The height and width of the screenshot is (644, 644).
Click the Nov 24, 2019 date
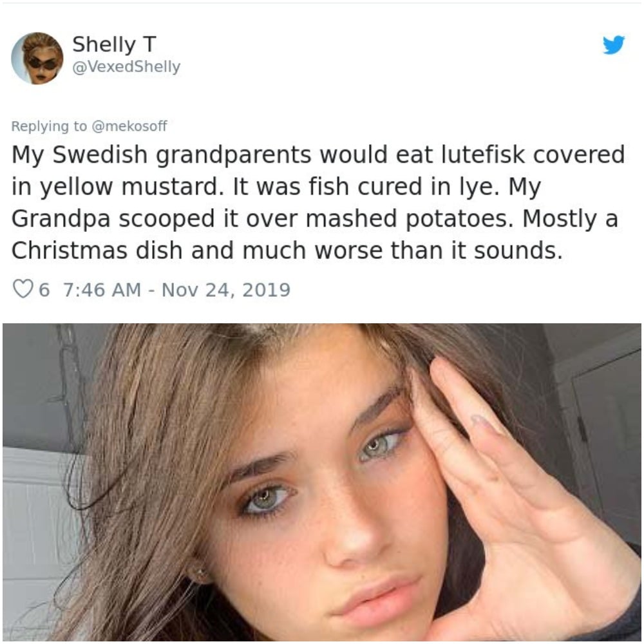226,290
